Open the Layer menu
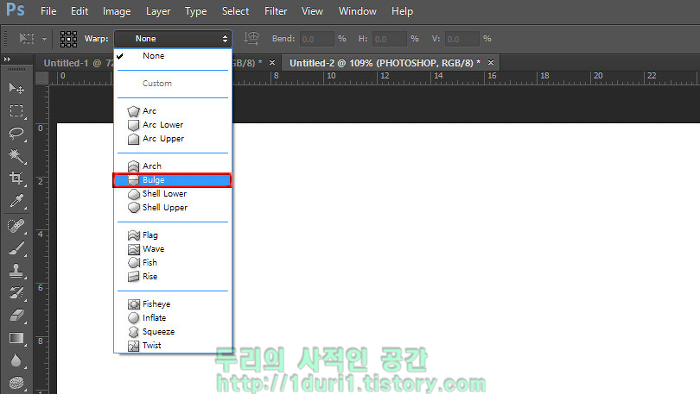The width and height of the screenshot is (700, 394). coord(158,11)
